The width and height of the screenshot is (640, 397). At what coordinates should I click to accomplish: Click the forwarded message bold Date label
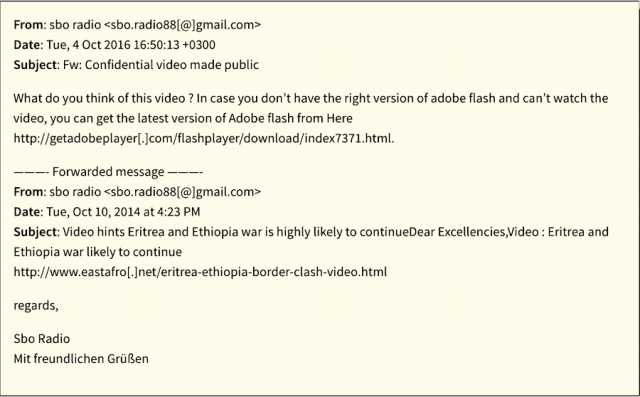[27, 212]
